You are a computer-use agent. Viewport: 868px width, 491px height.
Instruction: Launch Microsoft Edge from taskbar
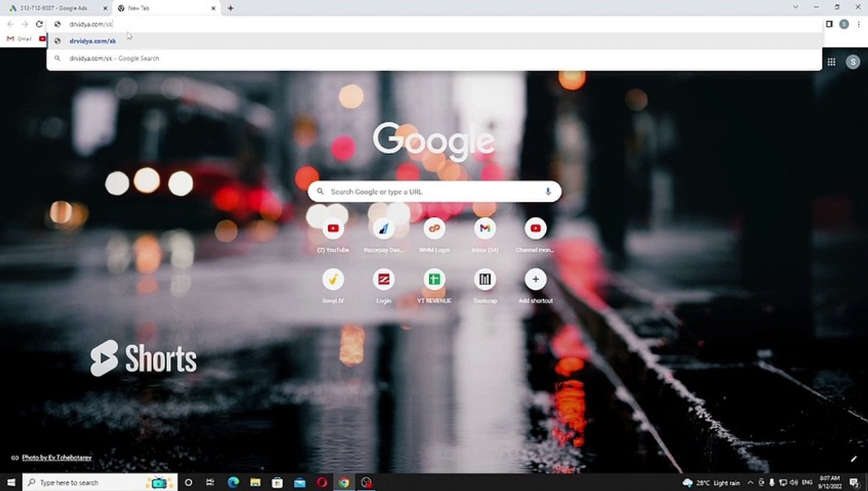(x=233, y=482)
